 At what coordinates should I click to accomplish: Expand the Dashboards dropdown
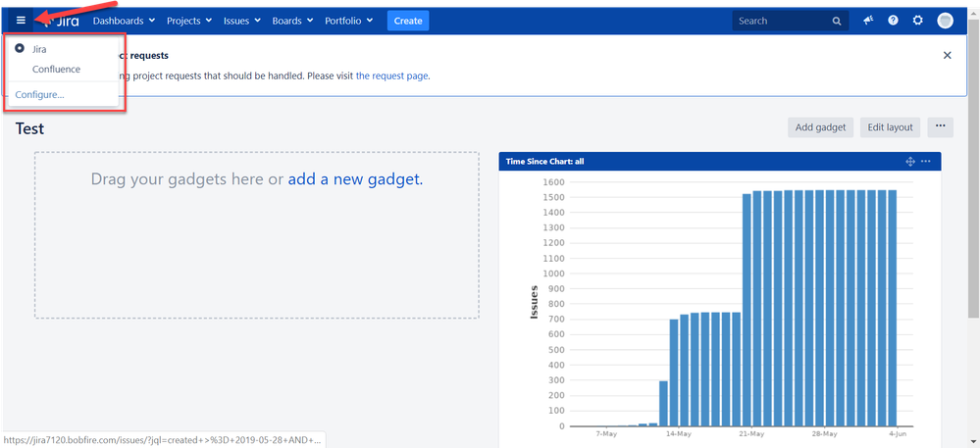[x=124, y=21]
